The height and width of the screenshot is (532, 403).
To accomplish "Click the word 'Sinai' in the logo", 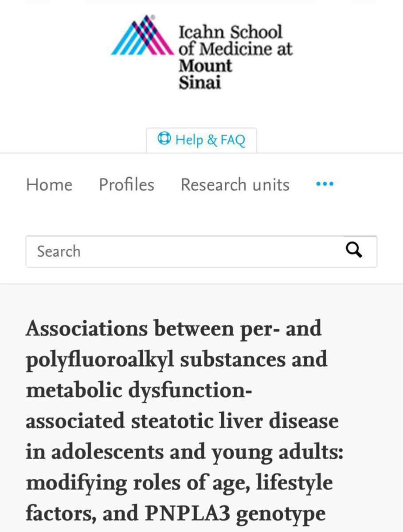I will pyautogui.click(x=200, y=82).
